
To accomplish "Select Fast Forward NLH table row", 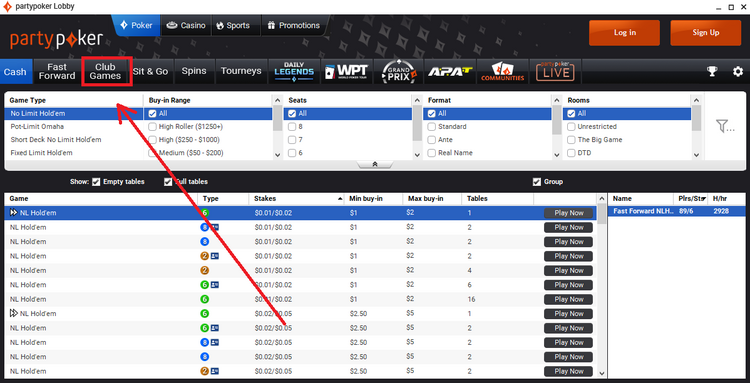I will pyautogui.click(x=676, y=211).
